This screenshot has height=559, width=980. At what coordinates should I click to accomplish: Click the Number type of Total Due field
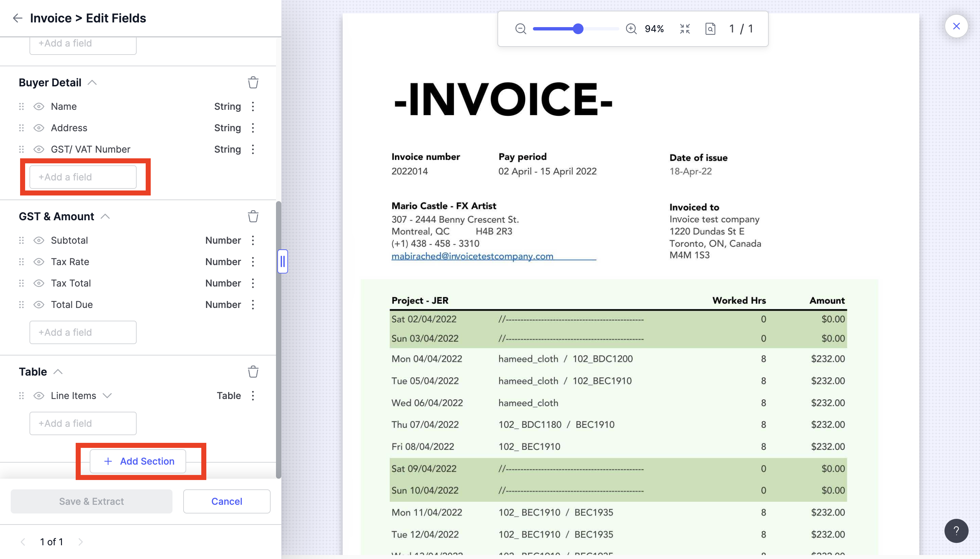click(x=223, y=305)
